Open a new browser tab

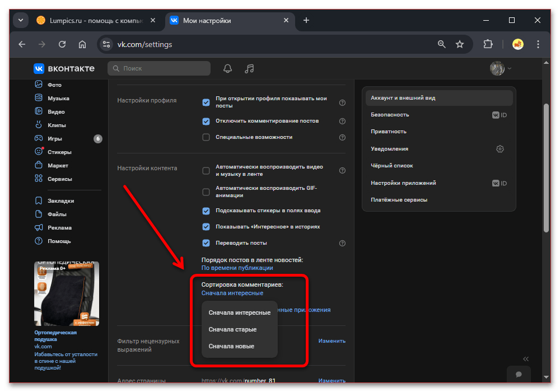[x=306, y=20]
